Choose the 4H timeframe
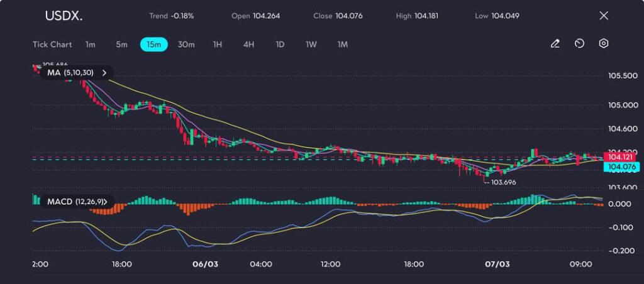644x284 pixels. click(x=248, y=45)
